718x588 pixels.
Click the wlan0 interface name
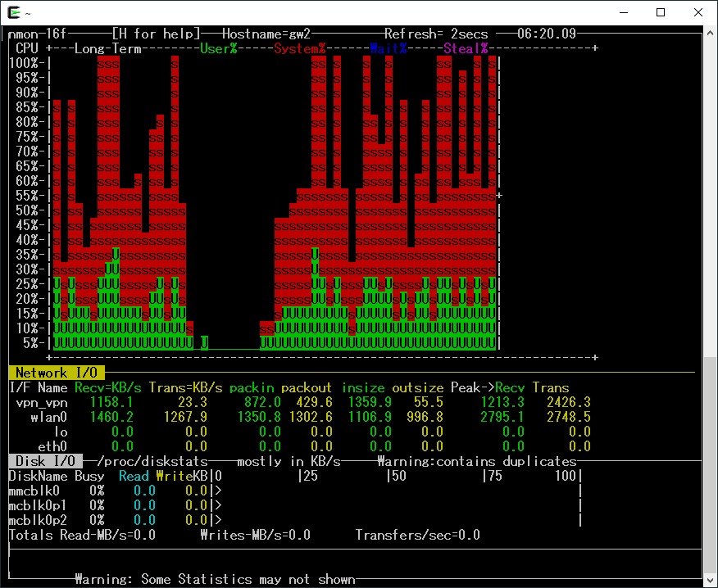tap(49, 418)
